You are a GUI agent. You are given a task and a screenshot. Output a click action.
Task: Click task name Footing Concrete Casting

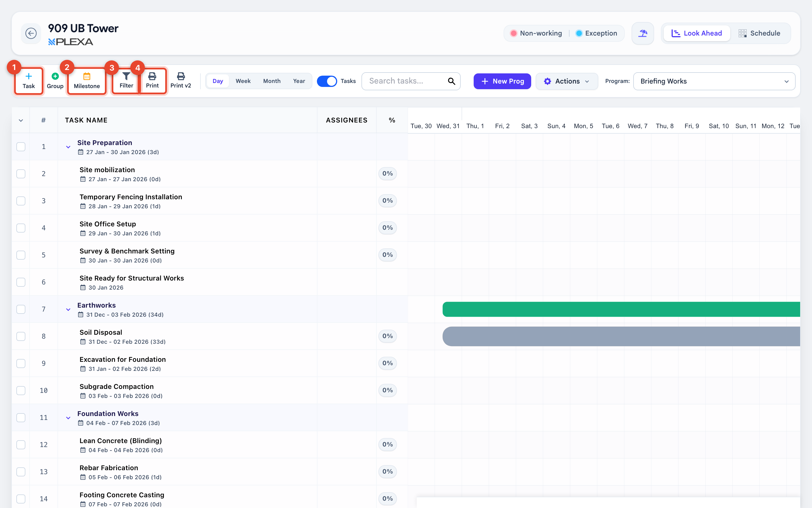(122, 495)
